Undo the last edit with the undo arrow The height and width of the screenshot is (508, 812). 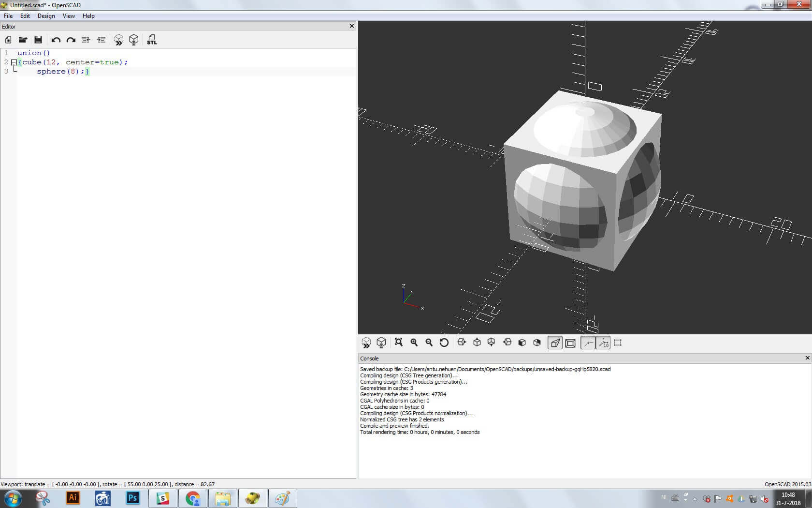point(56,40)
